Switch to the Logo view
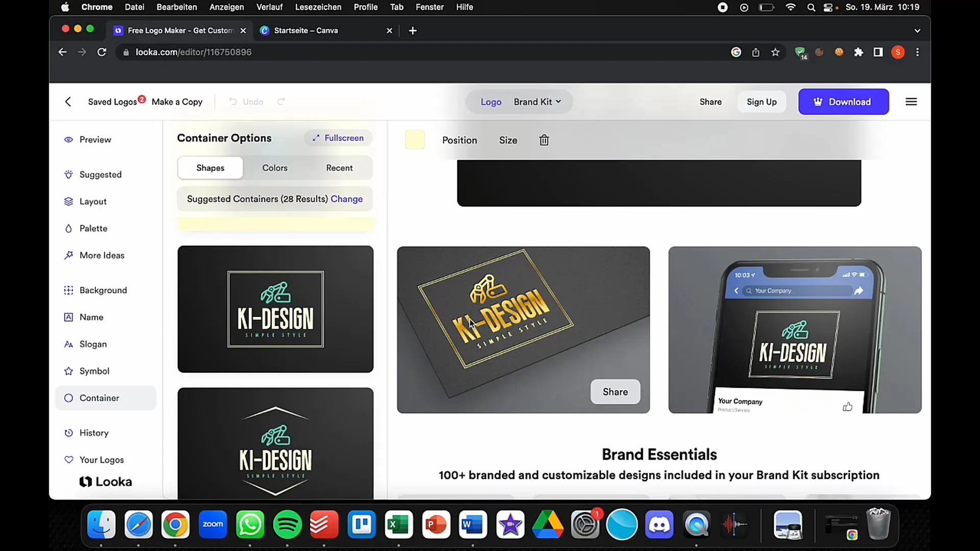The height and width of the screenshot is (551, 980). (x=491, y=102)
